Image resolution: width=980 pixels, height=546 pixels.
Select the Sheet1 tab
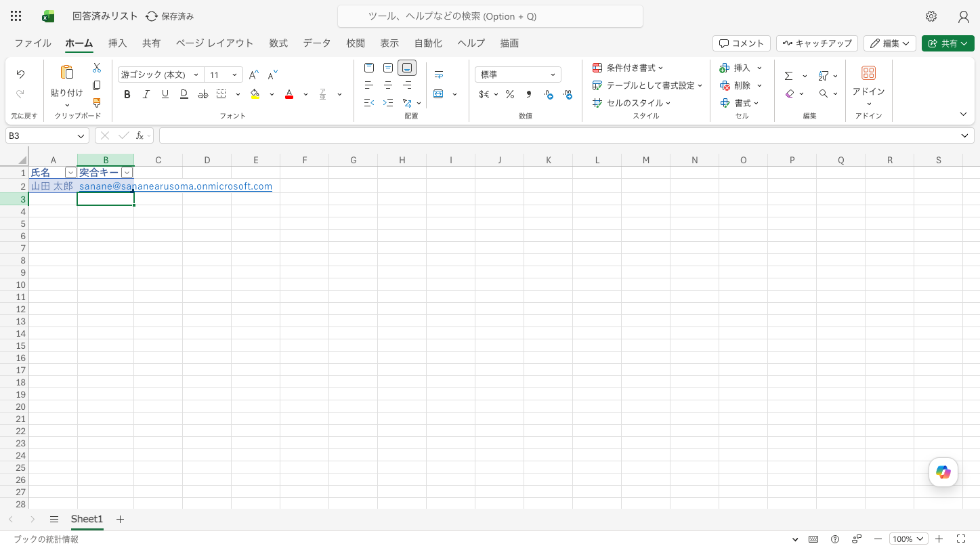coord(87,519)
